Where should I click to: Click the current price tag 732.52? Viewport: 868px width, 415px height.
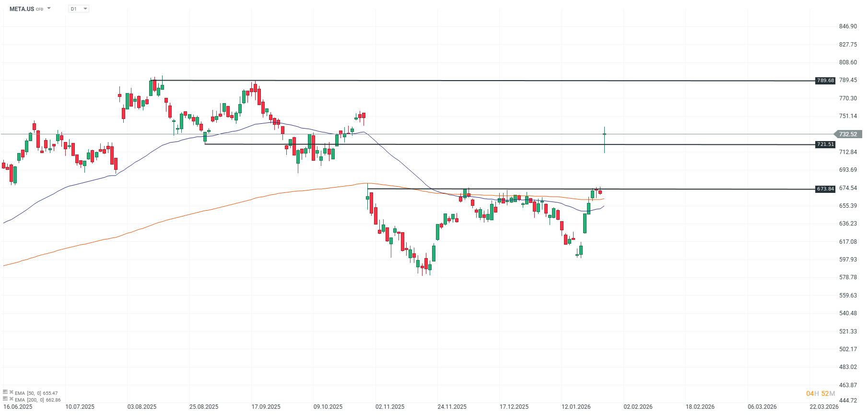848,134
